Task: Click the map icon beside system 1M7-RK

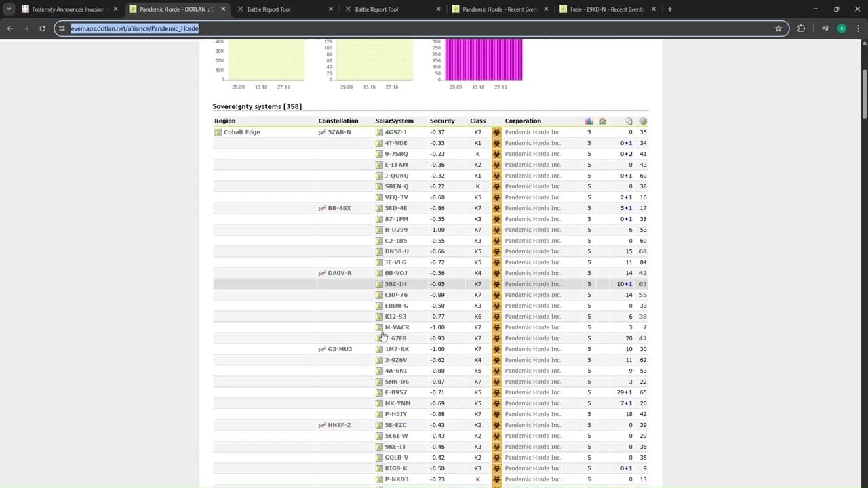Action: [x=380, y=349]
